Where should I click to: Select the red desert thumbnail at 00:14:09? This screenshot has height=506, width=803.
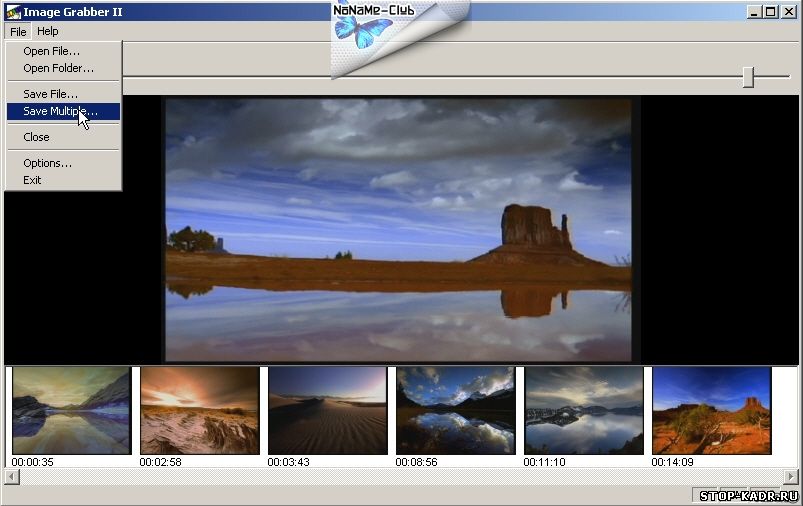(x=712, y=410)
